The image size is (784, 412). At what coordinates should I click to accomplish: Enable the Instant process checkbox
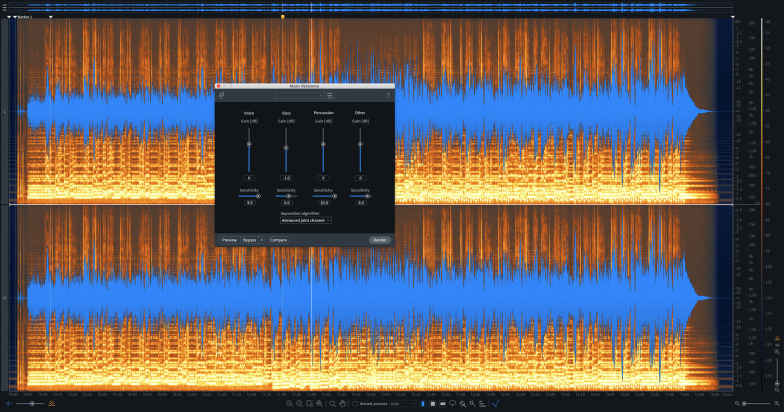tap(355, 404)
